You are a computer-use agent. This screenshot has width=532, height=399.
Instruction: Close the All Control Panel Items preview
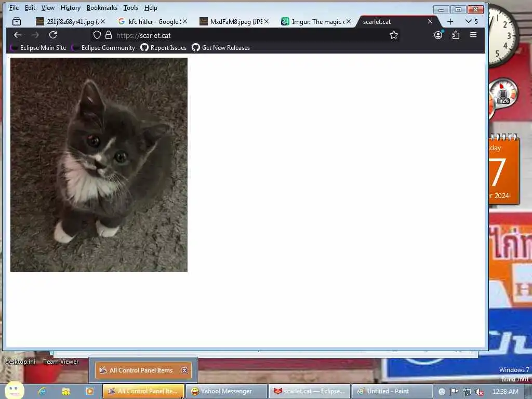pos(184,370)
